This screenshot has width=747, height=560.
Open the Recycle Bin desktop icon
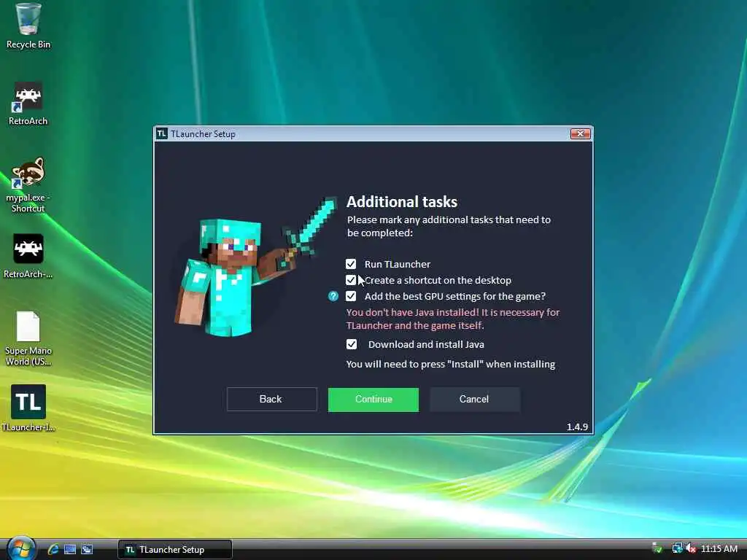pos(28,26)
